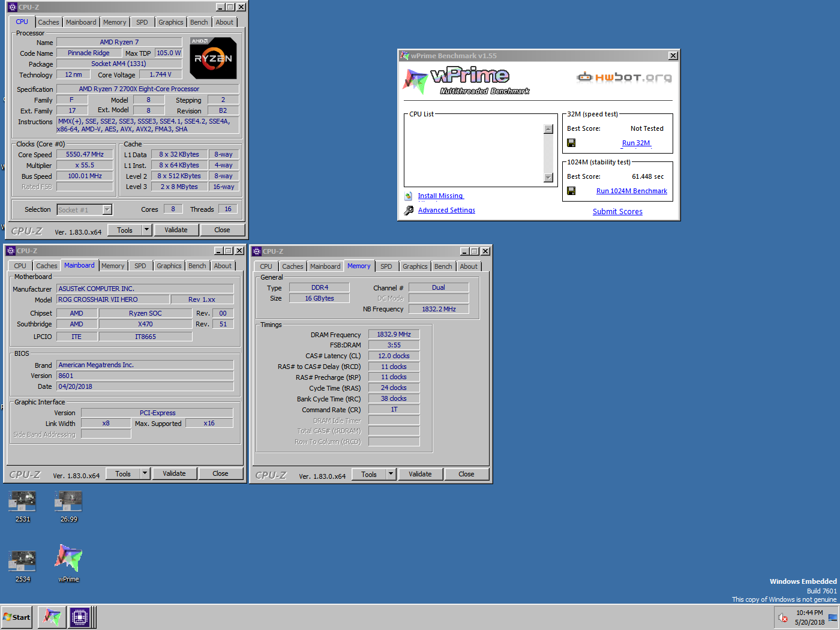Click the CPU List scroll up arrow
Screen dimensions: 840x630
(548, 129)
